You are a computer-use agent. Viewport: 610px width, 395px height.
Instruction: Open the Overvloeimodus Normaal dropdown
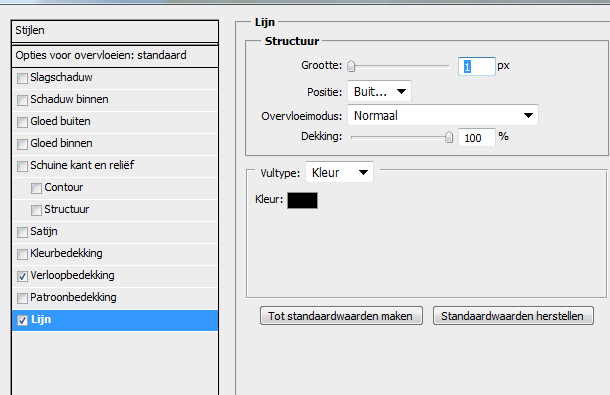tap(443, 115)
